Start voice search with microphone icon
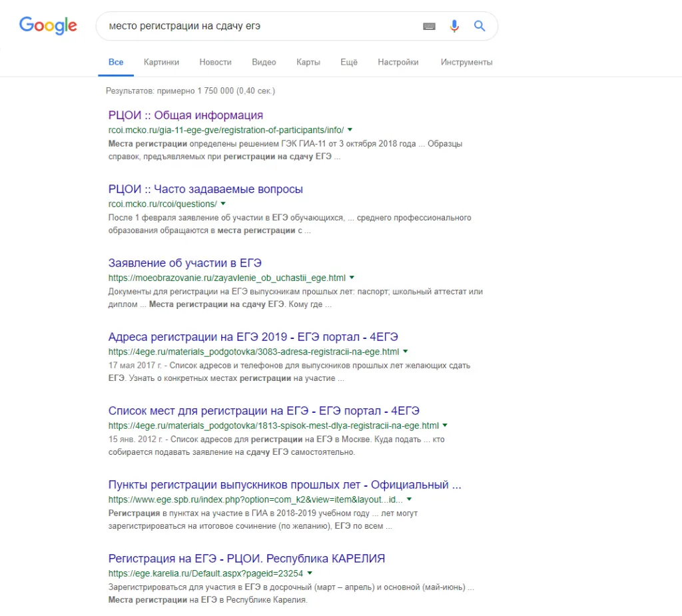This screenshot has height=616, width=682. [x=454, y=27]
